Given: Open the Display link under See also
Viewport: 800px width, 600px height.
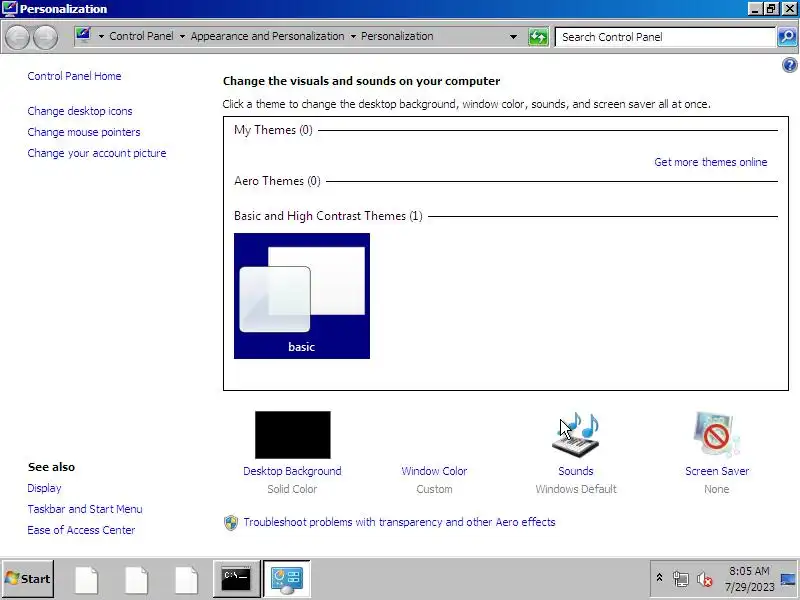Looking at the screenshot, I should pyautogui.click(x=44, y=488).
